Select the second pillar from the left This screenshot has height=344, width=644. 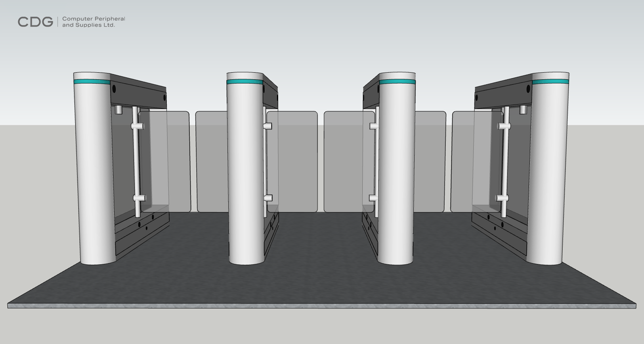coord(245,171)
